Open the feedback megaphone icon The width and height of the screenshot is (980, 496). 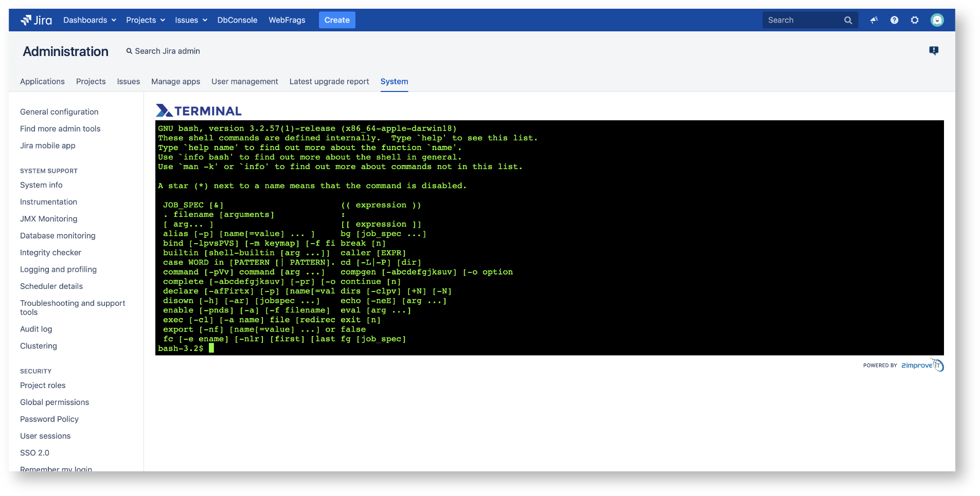(x=874, y=20)
